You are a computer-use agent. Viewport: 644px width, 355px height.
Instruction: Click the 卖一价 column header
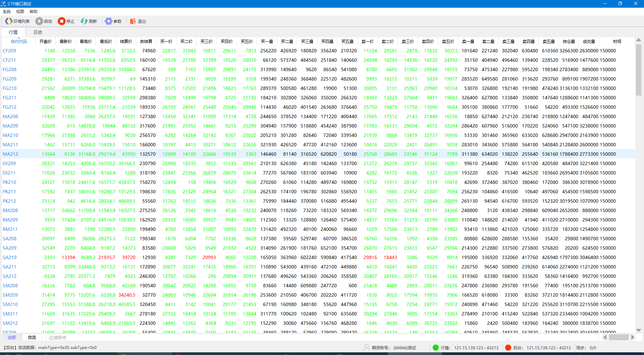[368, 42]
